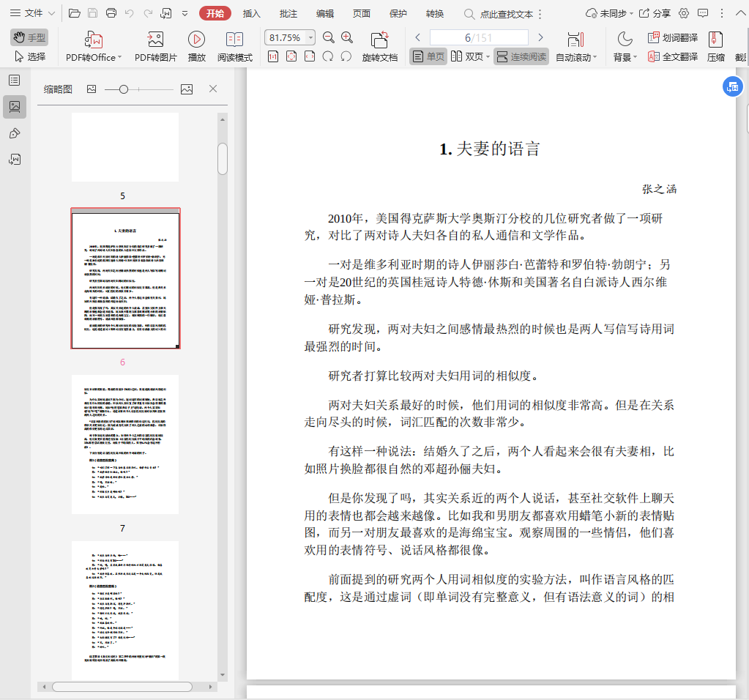This screenshot has height=700, width=749.
Task: Open 自动滚动 auto scroll dropdown
Action: point(576,46)
